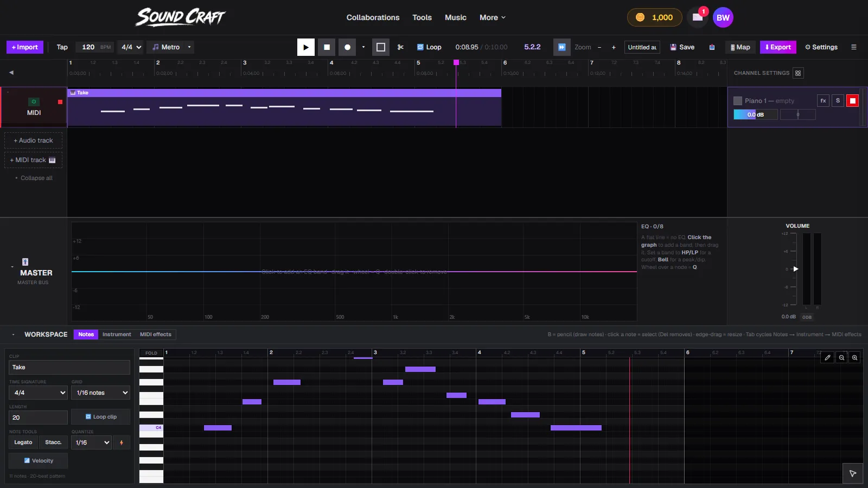Toggle the Metro metronome
Screen dimensions: 868x488
(166, 47)
